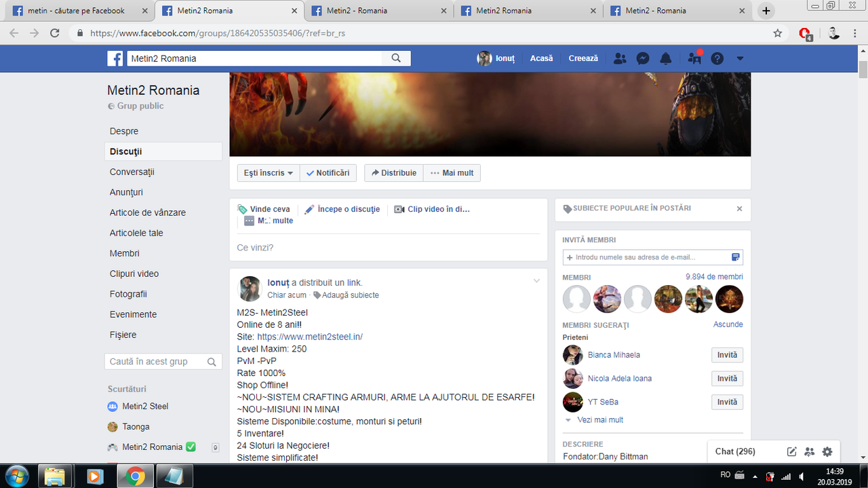Select Clip video în direct option
Screen dimensions: 868x488
pyautogui.click(x=432, y=209)
